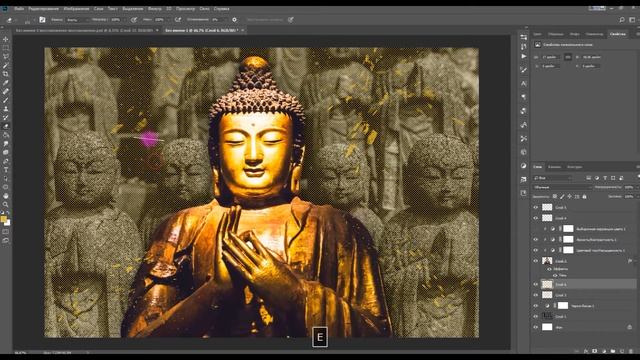Select the Horizontal Type tool

(6, 169)
